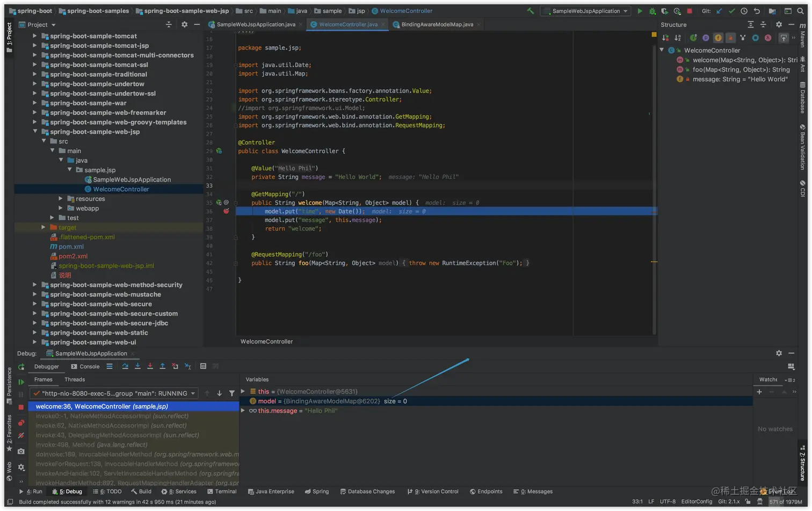Image resolution: width=812 pixels, height=511 pixels.
Task: Click the Git commit checkmark icon
Action: 731,11
